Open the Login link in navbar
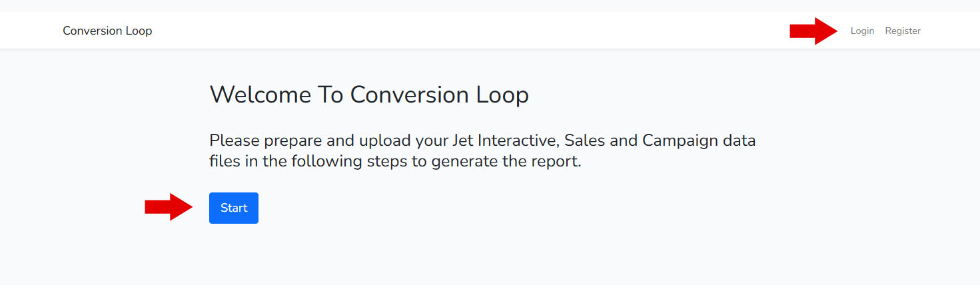 click(862, 31)
